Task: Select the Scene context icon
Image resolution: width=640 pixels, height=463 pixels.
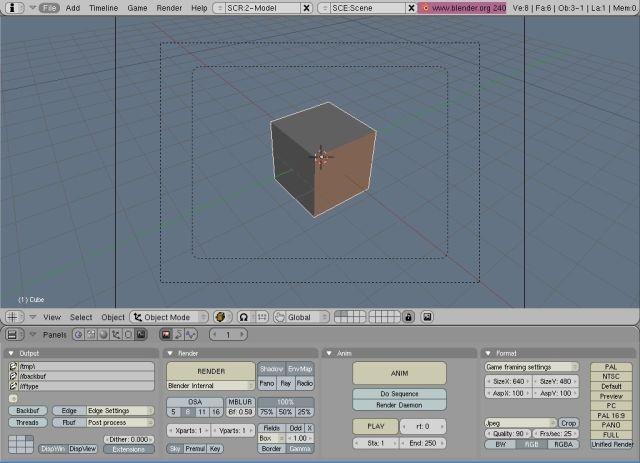Action: [140, 335]
